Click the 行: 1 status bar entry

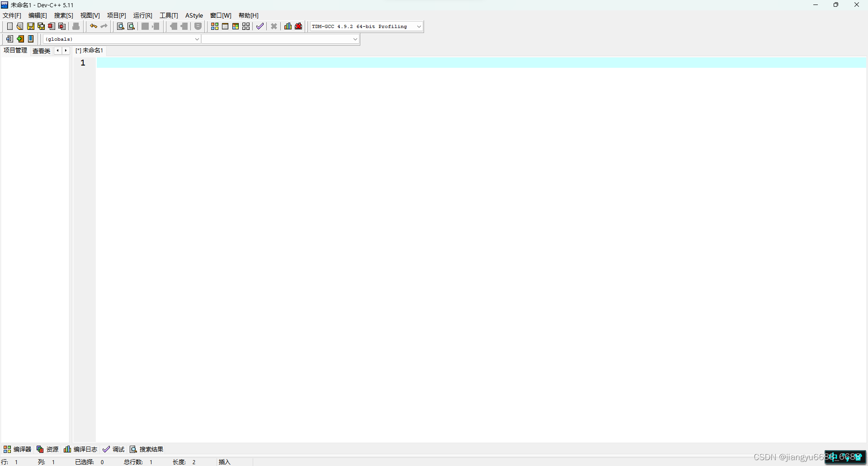[9, 462]
